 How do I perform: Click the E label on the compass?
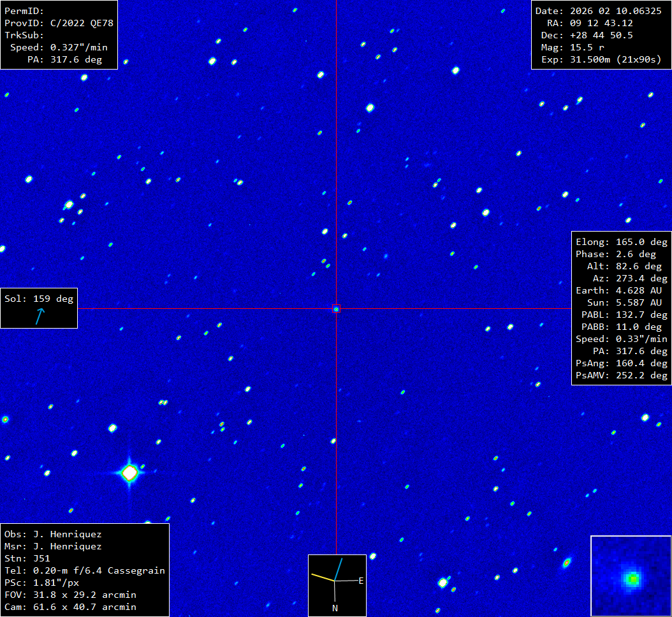[x=361, y=581]
